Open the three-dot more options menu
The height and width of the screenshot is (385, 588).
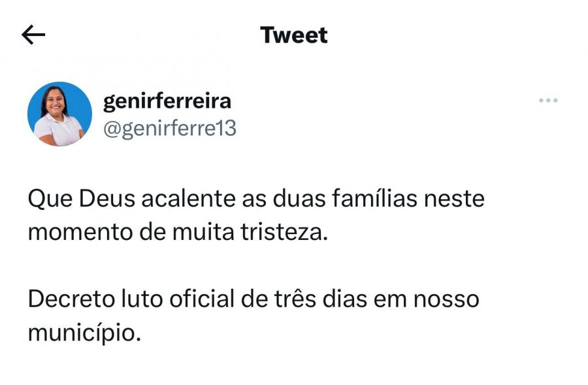click(x=547, y=101)
